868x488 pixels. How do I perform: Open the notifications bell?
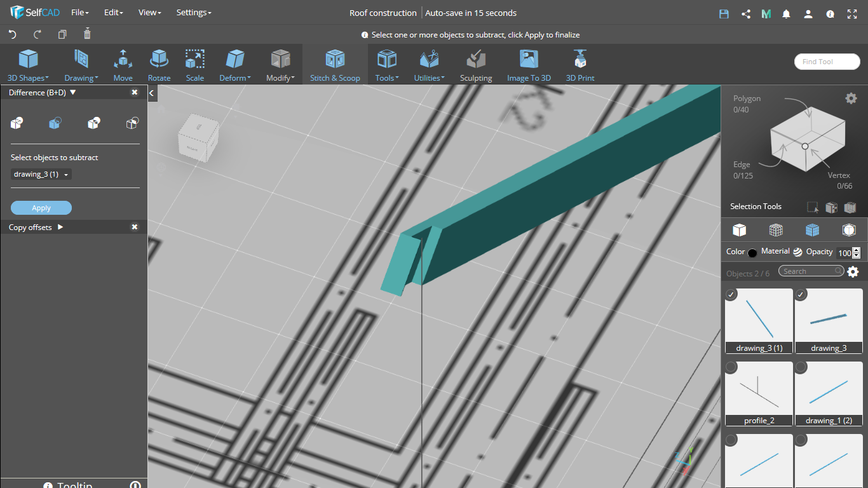click(787, 13)
